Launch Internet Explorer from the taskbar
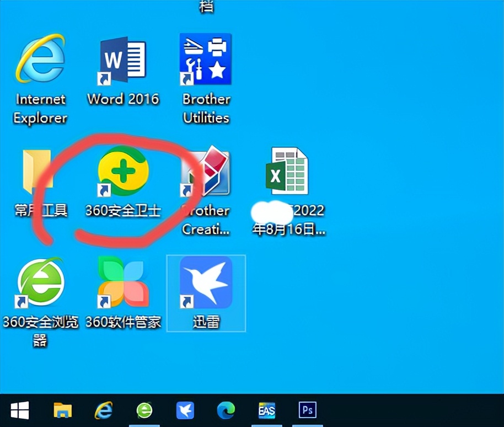 pos(104,410)
